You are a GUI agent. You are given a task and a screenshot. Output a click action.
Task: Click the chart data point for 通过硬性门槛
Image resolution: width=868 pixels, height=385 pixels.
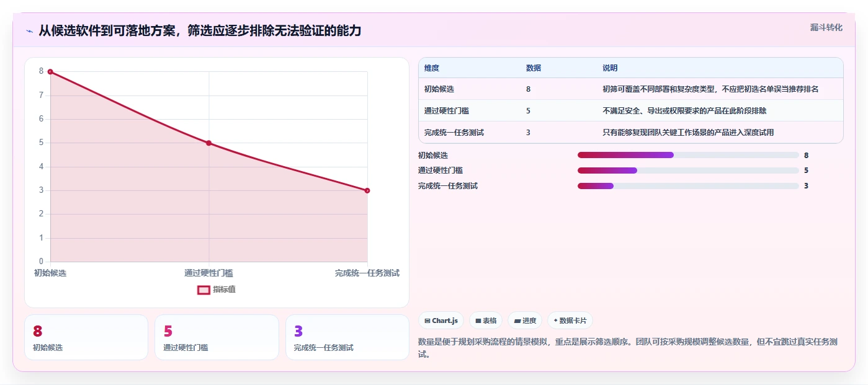[x=209, y=143]
